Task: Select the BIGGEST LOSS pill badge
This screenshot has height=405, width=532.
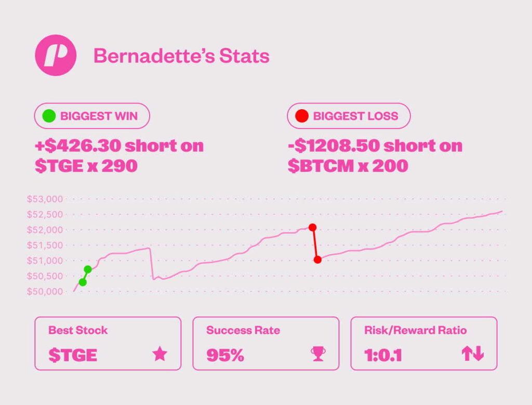Action: 349,116
